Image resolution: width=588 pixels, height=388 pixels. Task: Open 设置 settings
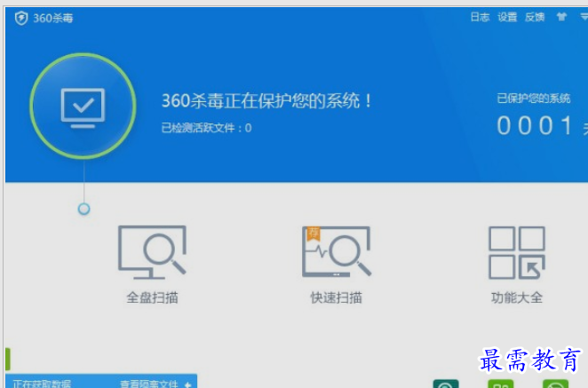coord(507,17)
